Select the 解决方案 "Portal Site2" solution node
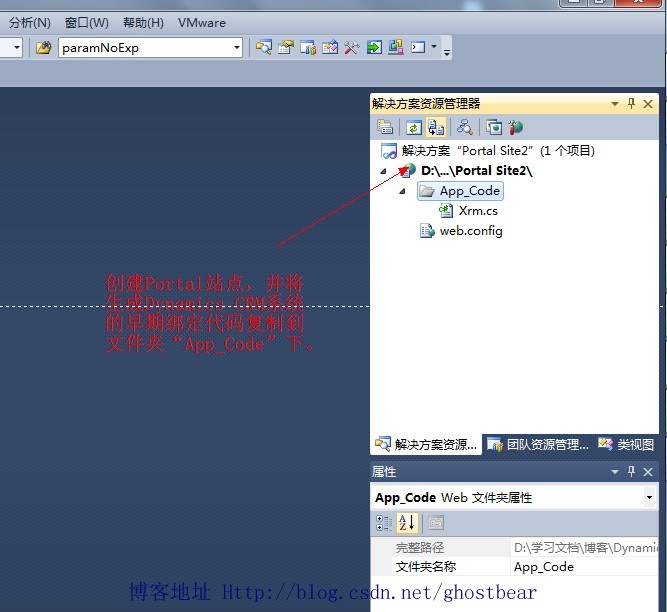 click(x=498, y=151)
